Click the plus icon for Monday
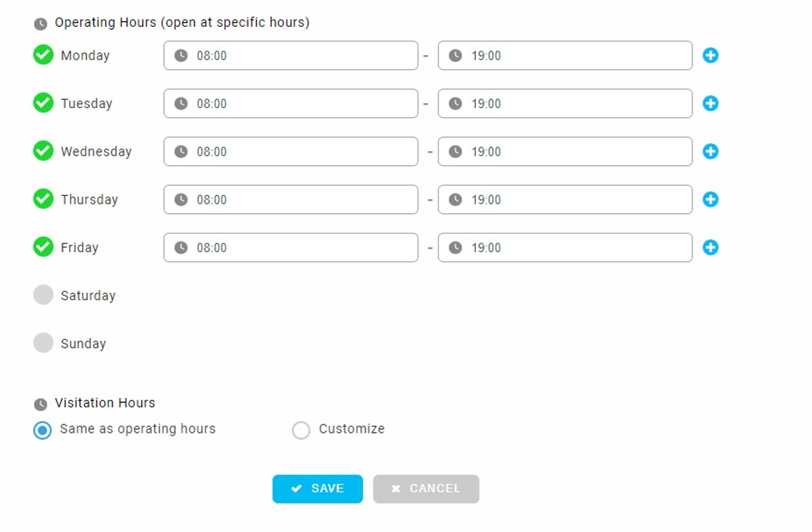Screen dimensions: 812x532 click(x=710, y=55)
